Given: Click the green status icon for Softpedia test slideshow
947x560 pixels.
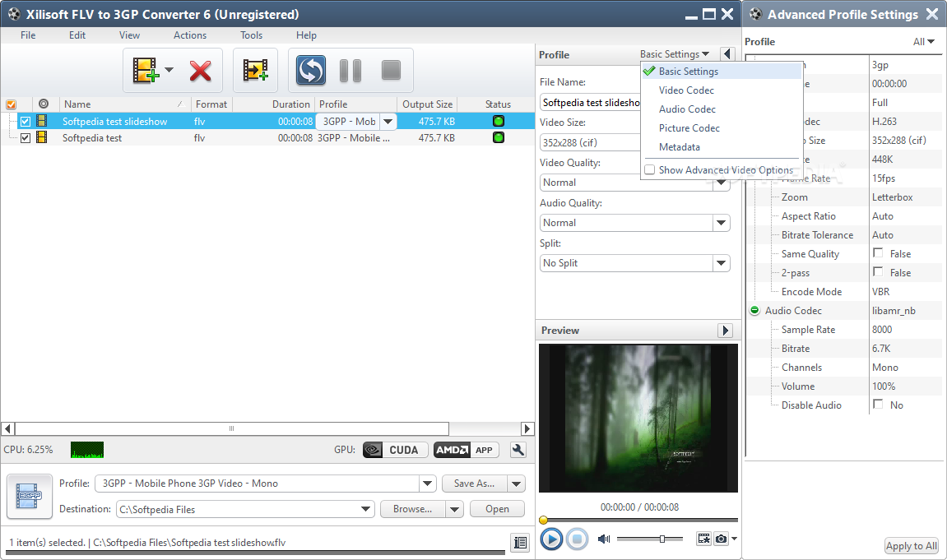Looking at the screenshot, I should point(499,122).
